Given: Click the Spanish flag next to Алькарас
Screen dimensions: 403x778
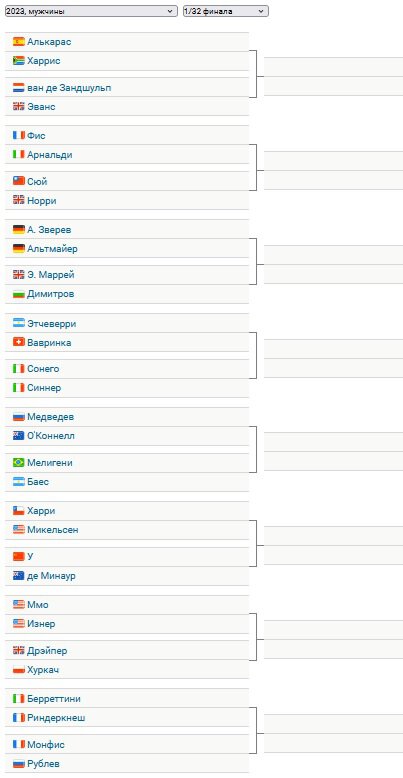Looking at the screenshot, I should [x=19, y=42].
